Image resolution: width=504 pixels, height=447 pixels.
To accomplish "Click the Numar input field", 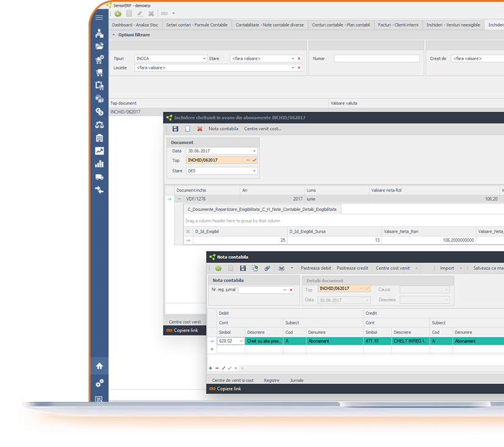I will click(376, 59).
